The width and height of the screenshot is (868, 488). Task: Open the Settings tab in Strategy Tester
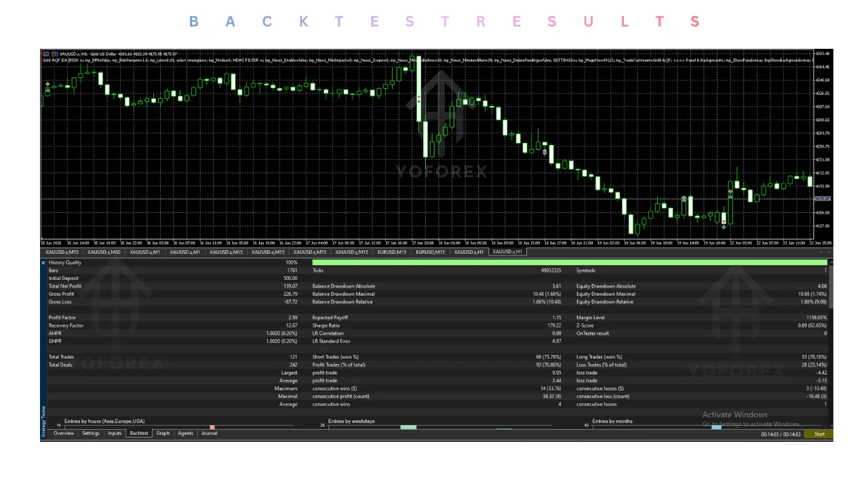coord(91,433)
